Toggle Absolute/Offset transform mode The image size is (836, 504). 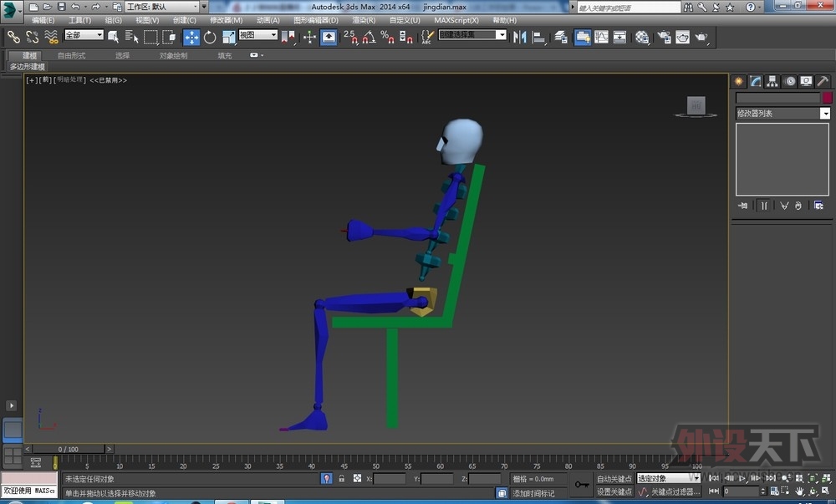point(357,478)
